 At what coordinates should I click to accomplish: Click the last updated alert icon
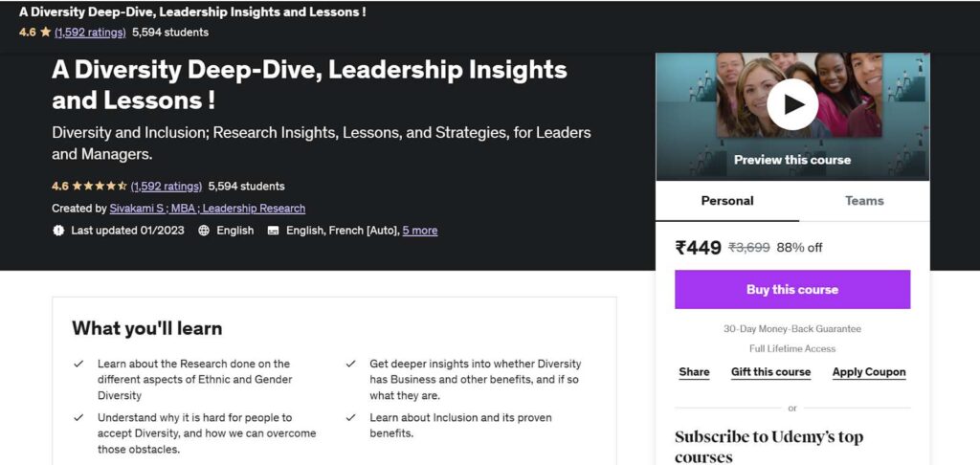[58, 231]
